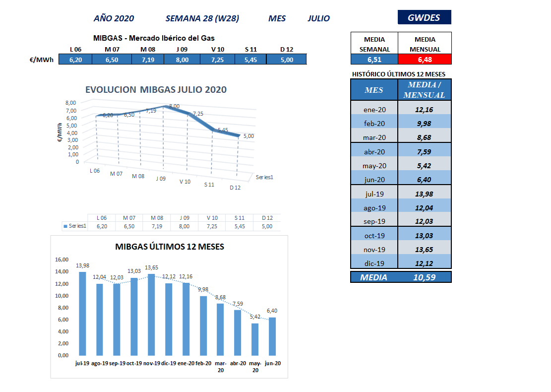Click the blue Series1 legend key in data table
The height and width of the screenshot is (392, 551).
point(65,226)
